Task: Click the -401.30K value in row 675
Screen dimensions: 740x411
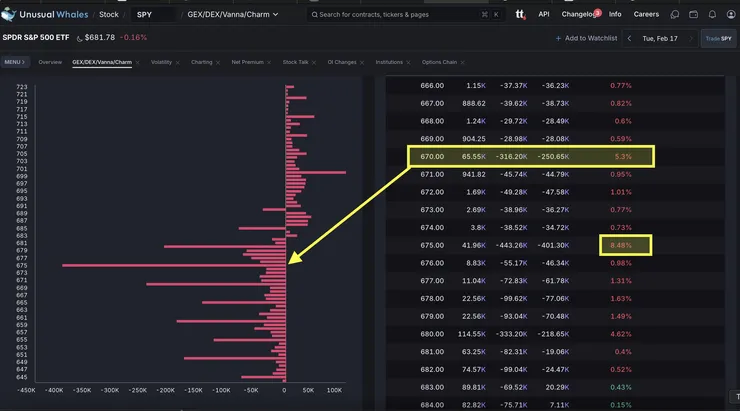Action: coord(553,245)
